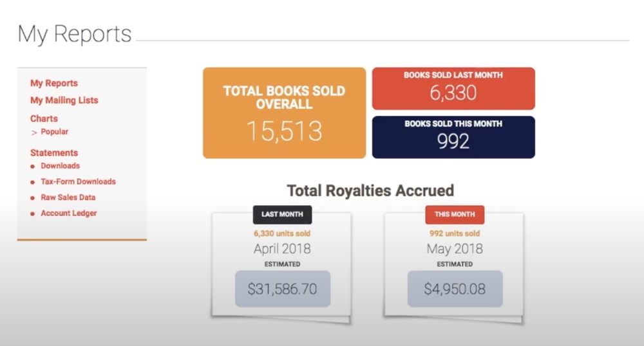Go to My Mailing Lists

pyautogui.click(x=64, y=100)
